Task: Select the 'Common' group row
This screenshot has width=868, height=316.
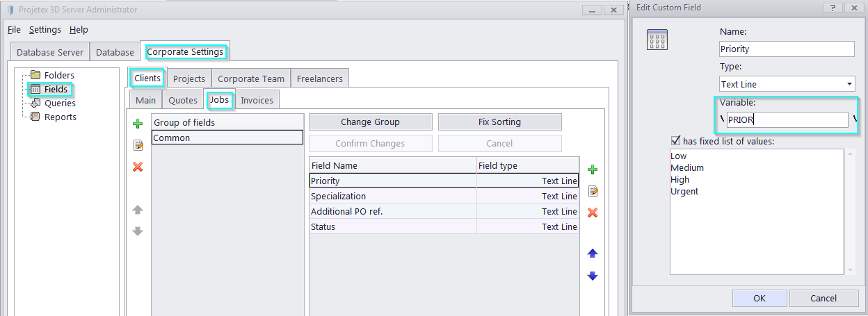Action: click(x=227, y=138)
